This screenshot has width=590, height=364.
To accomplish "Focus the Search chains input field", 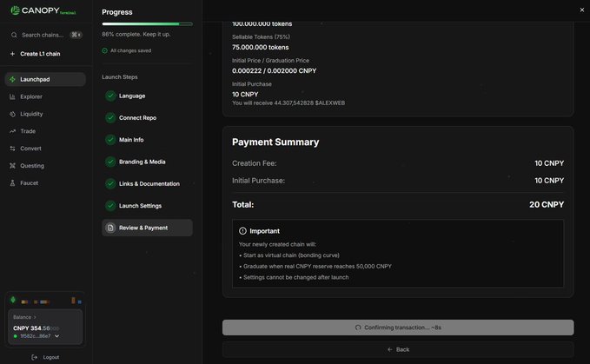I will click(46, 35).
